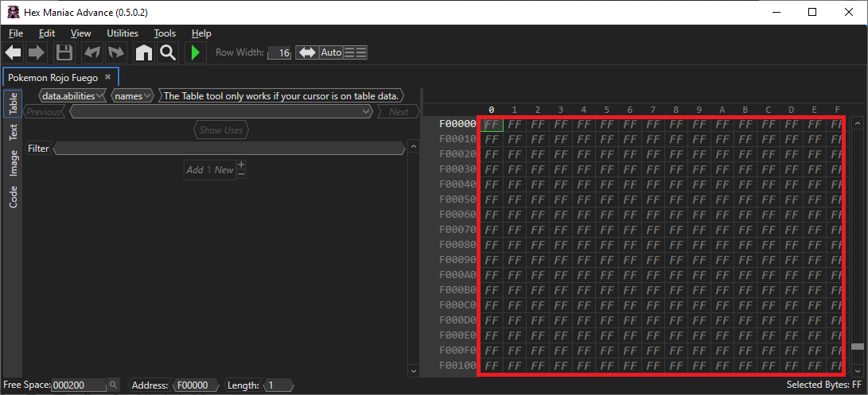Click the plus stepper beside Add New
This screenshot has width=868, height=395.
241,165
